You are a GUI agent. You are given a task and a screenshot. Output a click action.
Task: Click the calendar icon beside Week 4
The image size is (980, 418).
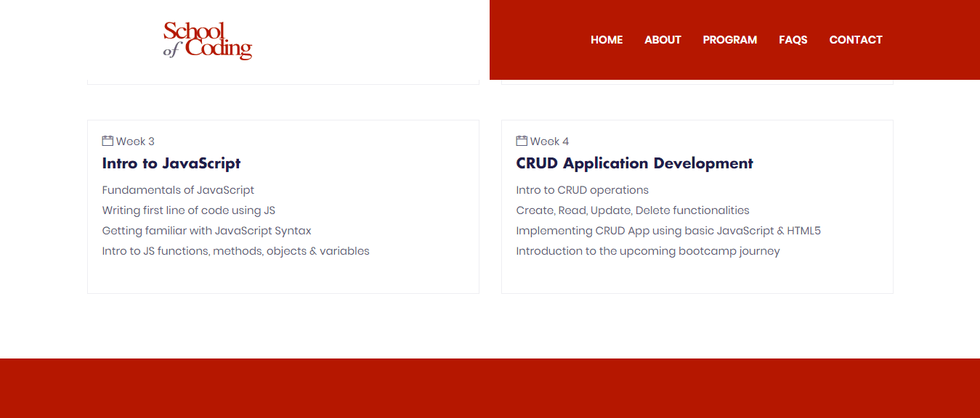[522, 141]
